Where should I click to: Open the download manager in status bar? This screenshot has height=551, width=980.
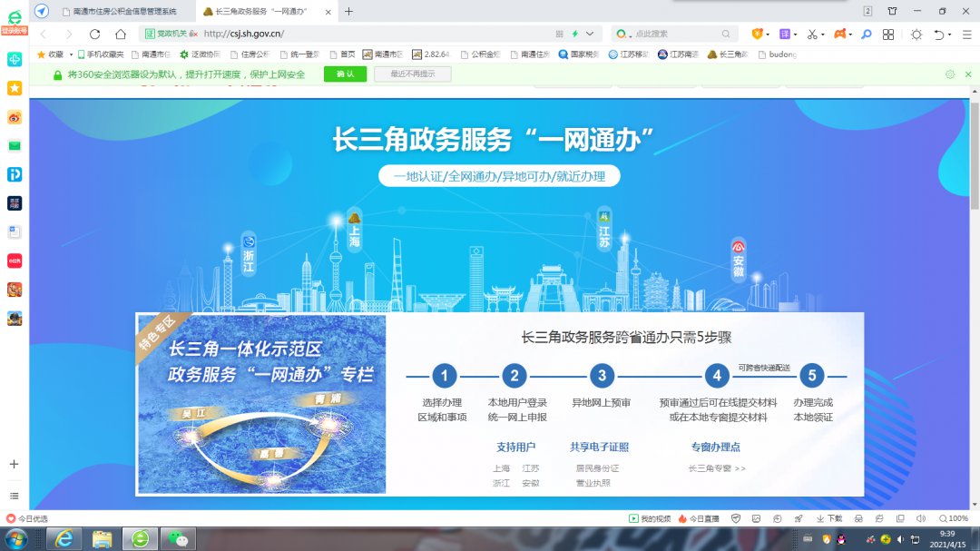click(829, 518)
